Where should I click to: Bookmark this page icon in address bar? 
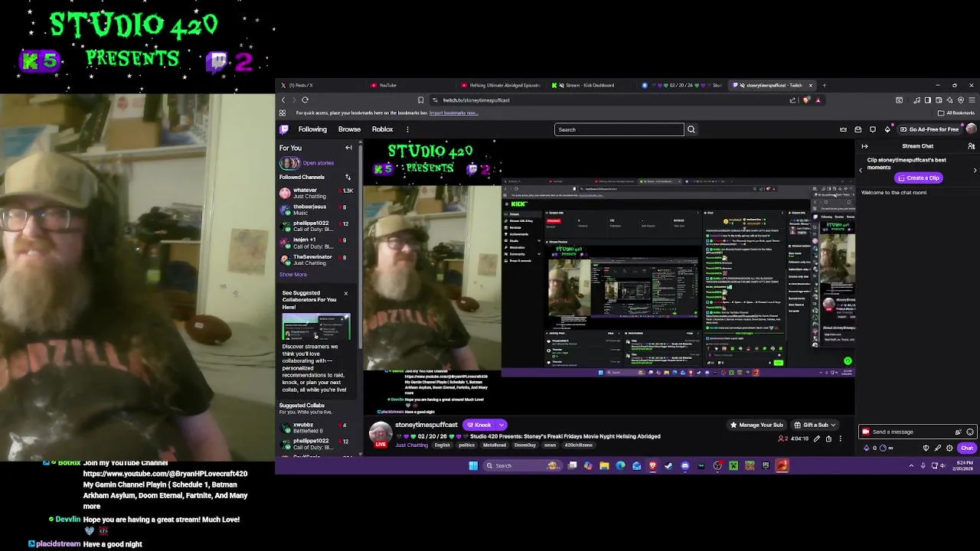tap(420, 99)
